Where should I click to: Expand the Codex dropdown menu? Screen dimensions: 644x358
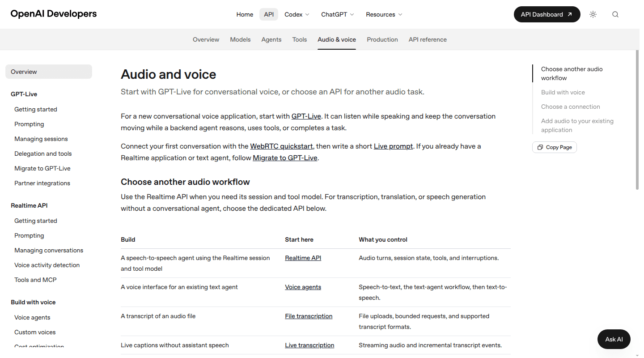click(297, 14)
